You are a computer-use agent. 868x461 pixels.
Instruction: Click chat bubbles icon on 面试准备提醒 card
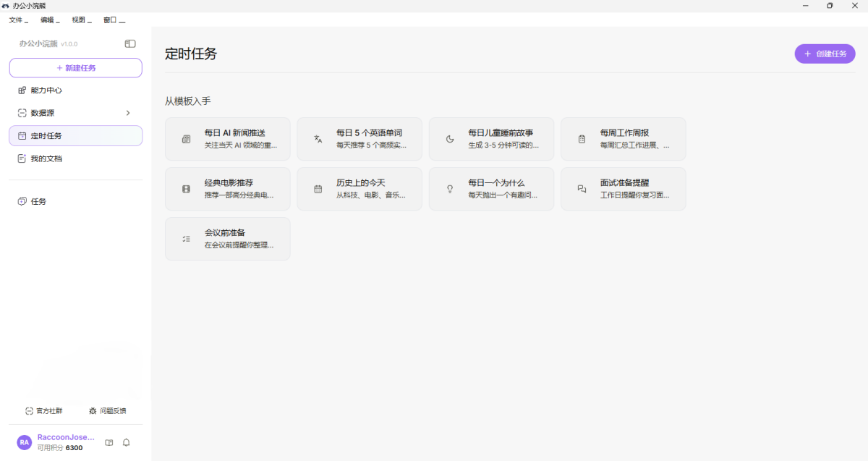point(582,189)
